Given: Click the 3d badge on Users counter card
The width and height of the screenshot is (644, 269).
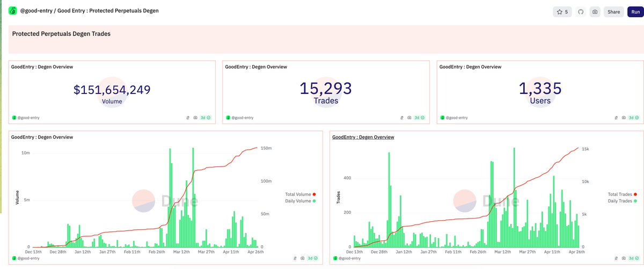Looking at the screenshot, I should tap(634, 118).
